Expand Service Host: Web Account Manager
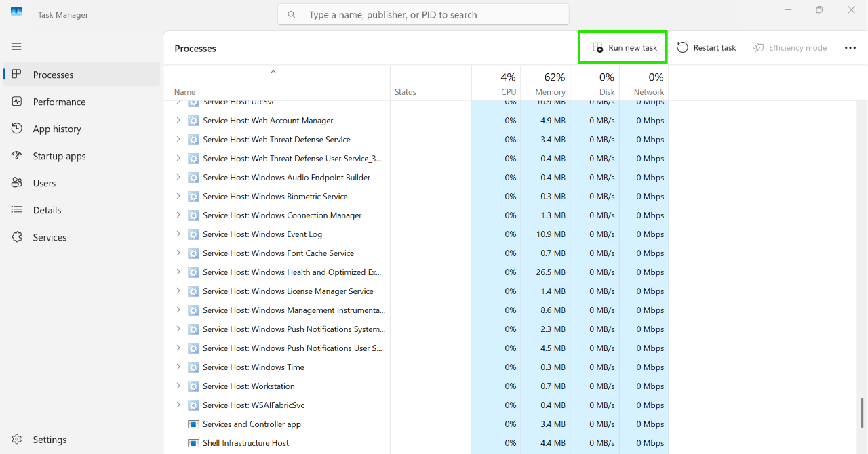868x454 pixels. pos(178,120)
